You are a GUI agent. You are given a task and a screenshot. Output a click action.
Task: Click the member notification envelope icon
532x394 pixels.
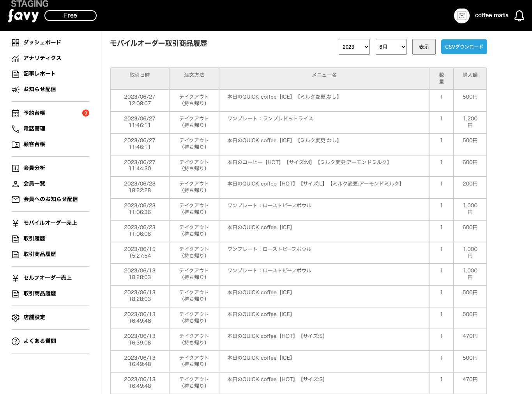[x=16, y=200]
